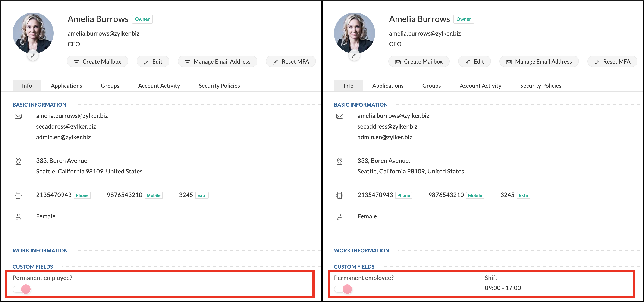Click left profile photo edit pencil icon
Screen dimensions: 644x302
(33, 55)
